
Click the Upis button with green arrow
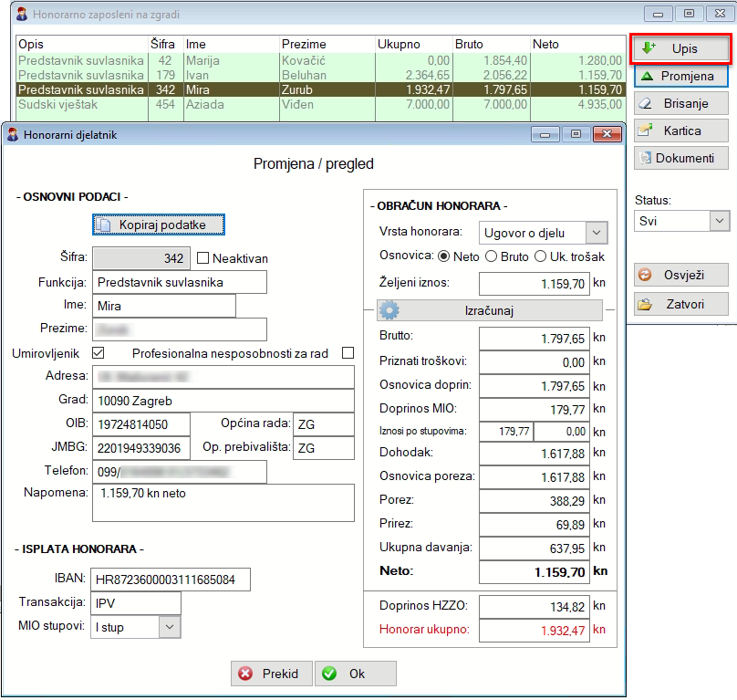click(680, 47)
